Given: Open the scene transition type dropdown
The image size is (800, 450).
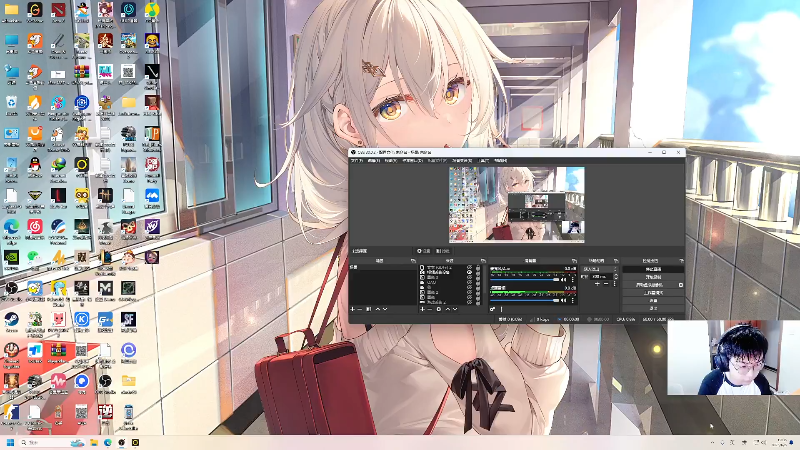Looking at the screenshot, I should (x=599, y=269).
